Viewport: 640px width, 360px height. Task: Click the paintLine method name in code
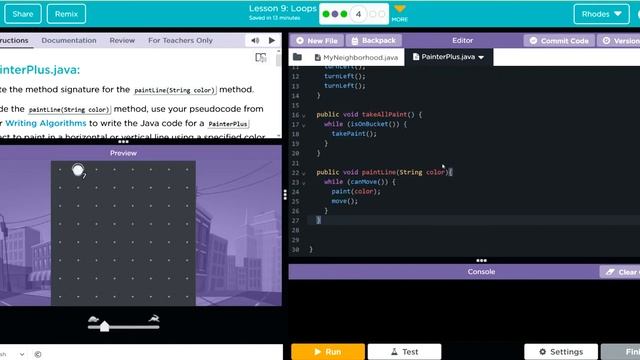click(379, 172)
